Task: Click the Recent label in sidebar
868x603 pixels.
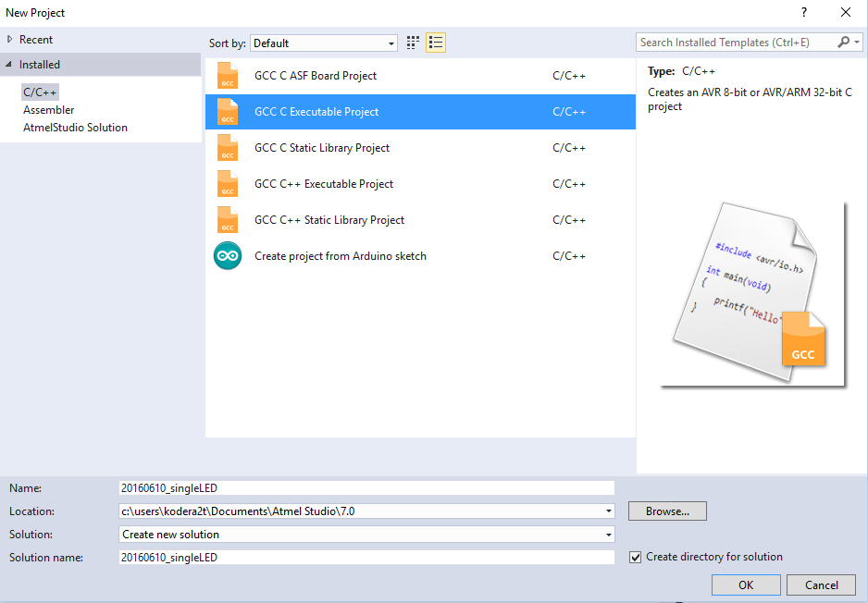Action: pyautogui.click(x=36, y=39)
